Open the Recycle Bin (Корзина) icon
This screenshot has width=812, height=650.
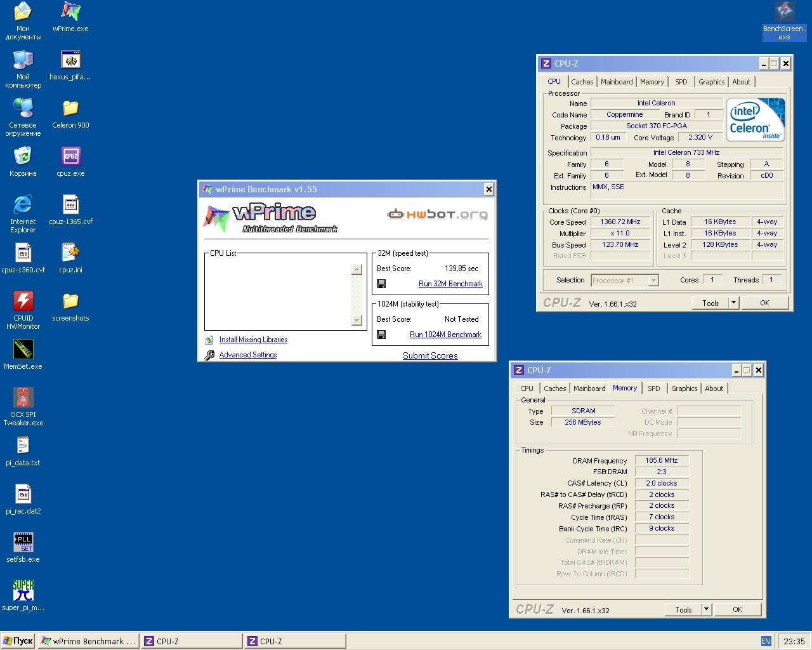[23, 162]
